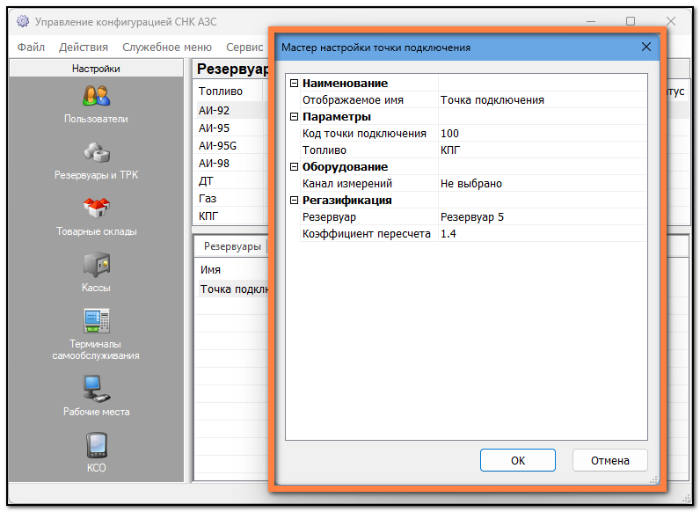Switch to the Резервуары tab
This screenshot has height=512, width=700.
click(x=232, y=246)
